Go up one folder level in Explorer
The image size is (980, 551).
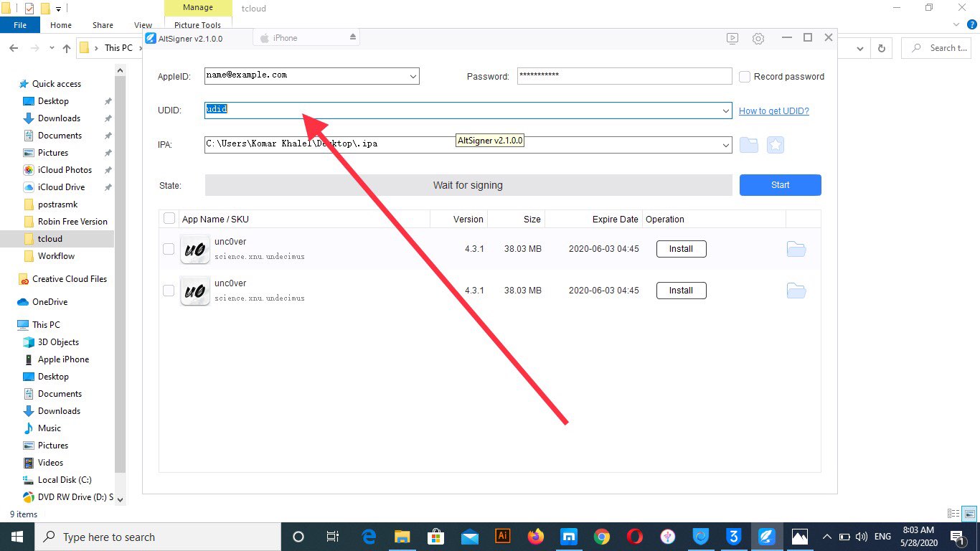67,48
